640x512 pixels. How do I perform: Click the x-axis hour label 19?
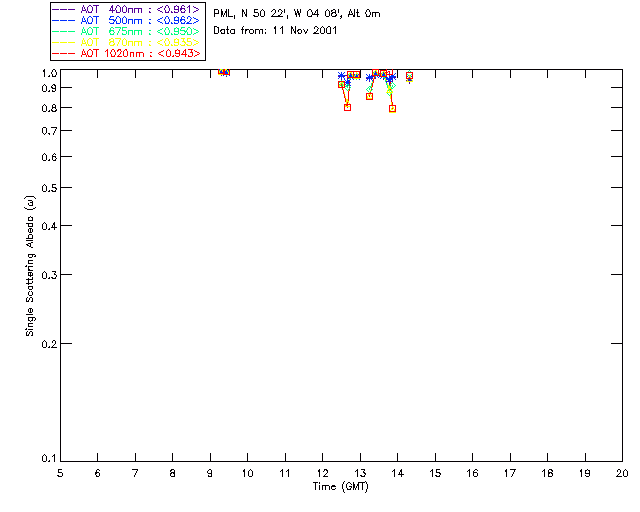(x=585, y=473)
